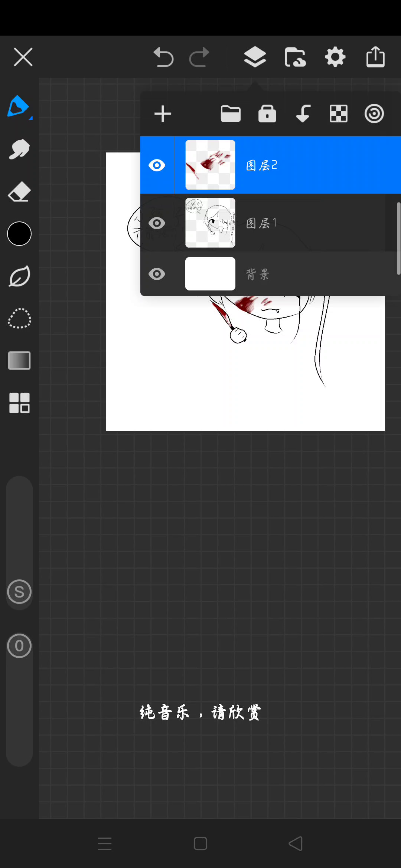Image resolution: width=401 pixels, height=868 pixels.
Task: Open the settings gear menu
Action: 335,57
